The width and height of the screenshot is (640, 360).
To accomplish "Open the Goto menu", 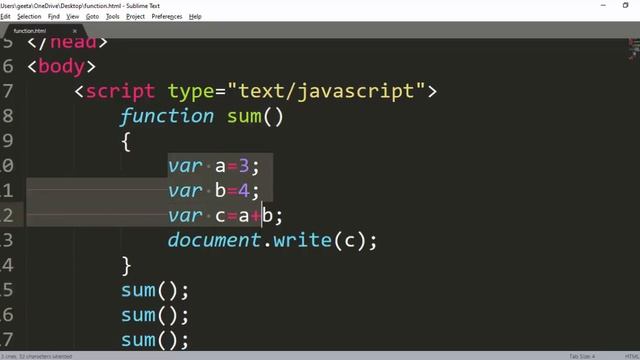I will tap(92, 17).
